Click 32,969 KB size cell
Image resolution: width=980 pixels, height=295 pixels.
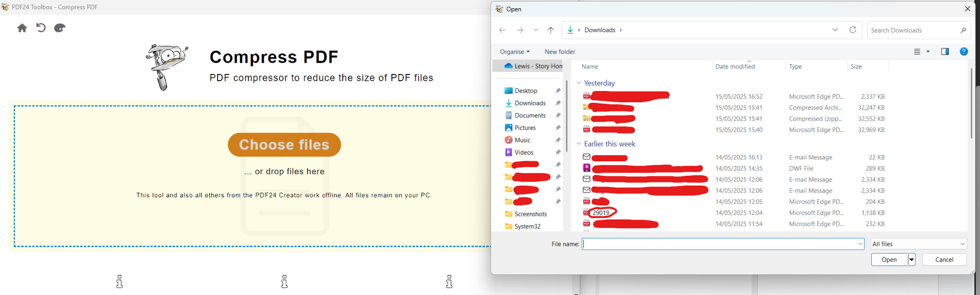point(871,130)
